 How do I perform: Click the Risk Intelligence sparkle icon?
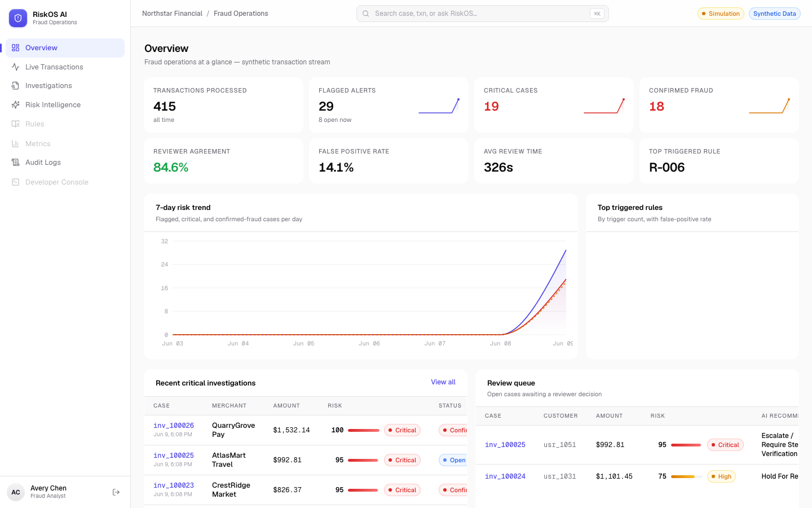click(16, 105)
